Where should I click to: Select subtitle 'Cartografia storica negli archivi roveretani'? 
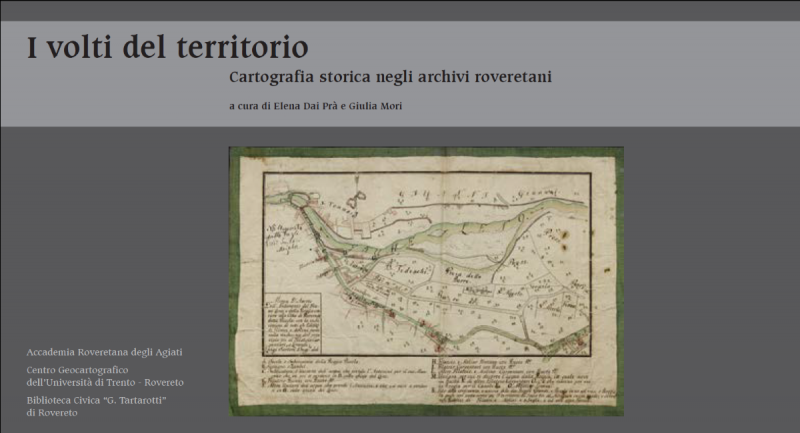point(390,77)
